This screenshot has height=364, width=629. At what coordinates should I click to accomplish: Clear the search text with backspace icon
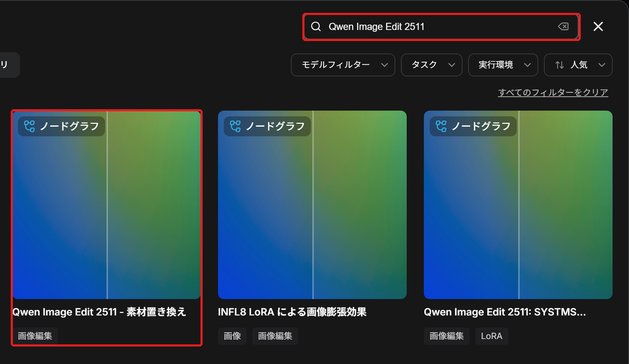pyautogui.click(x=563, y=26)
